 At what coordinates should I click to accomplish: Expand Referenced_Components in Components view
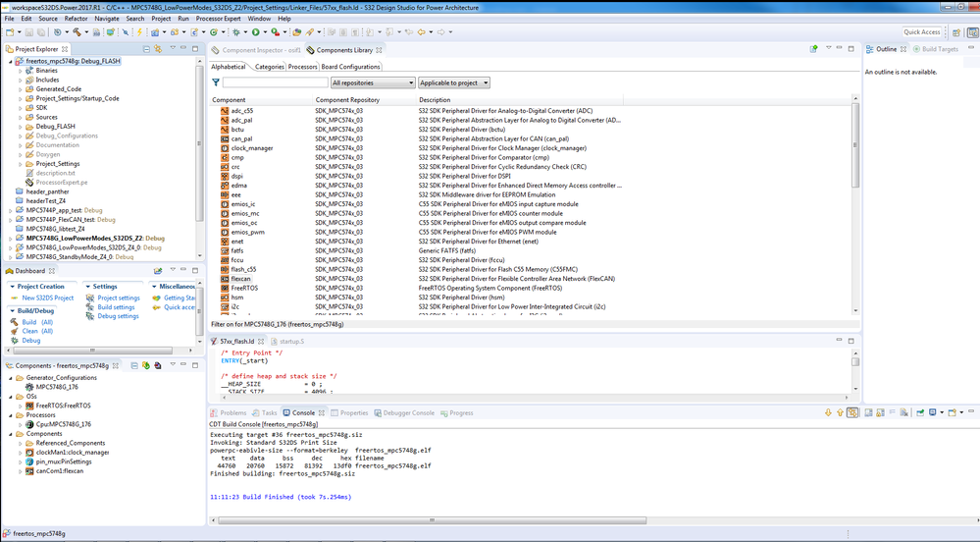pos(20,443)
